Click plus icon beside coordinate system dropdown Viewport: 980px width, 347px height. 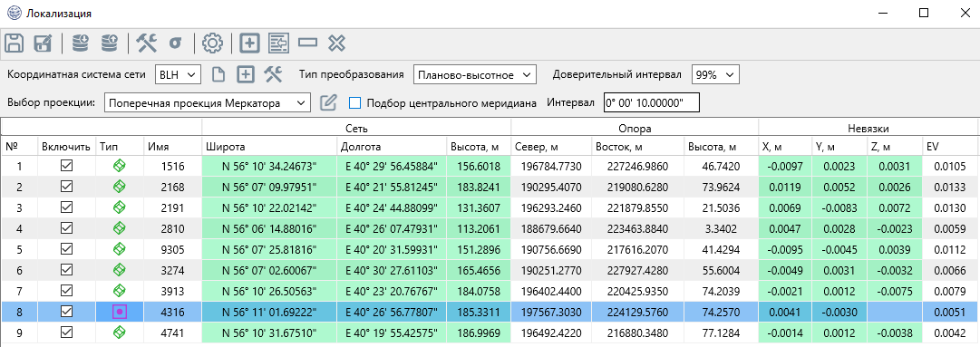(247, 74)
